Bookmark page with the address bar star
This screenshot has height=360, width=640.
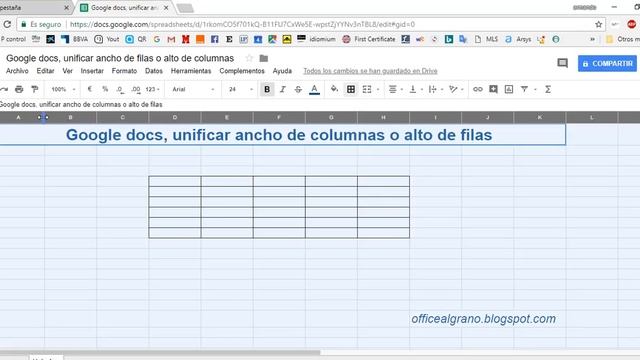pyautogui.click(x=598, y=24)
